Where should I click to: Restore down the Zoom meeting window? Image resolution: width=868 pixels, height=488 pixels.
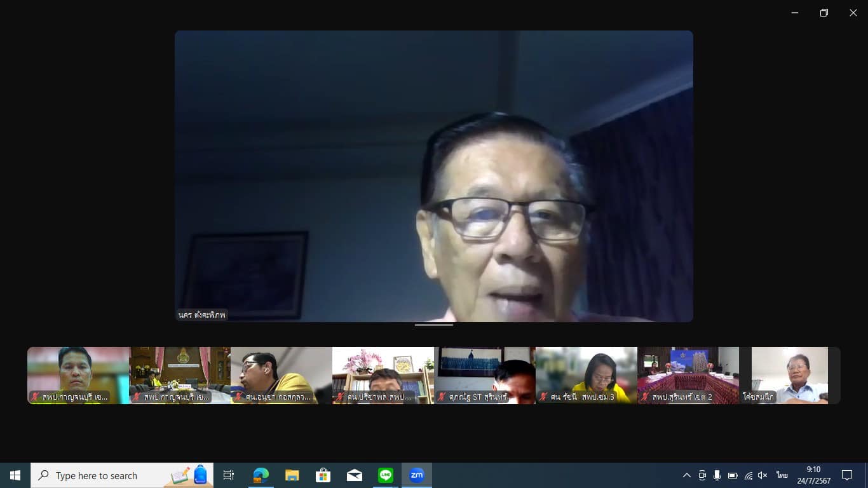coord(824,13)
